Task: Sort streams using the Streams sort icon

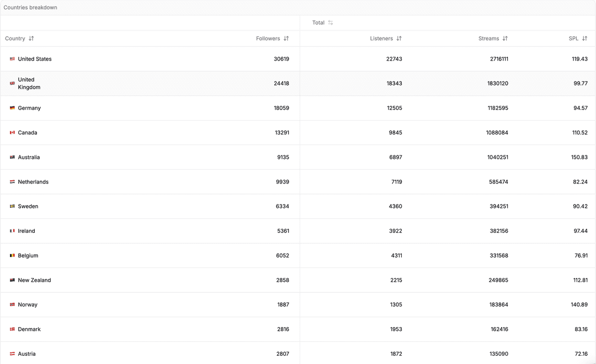Action: coord(505,39)
